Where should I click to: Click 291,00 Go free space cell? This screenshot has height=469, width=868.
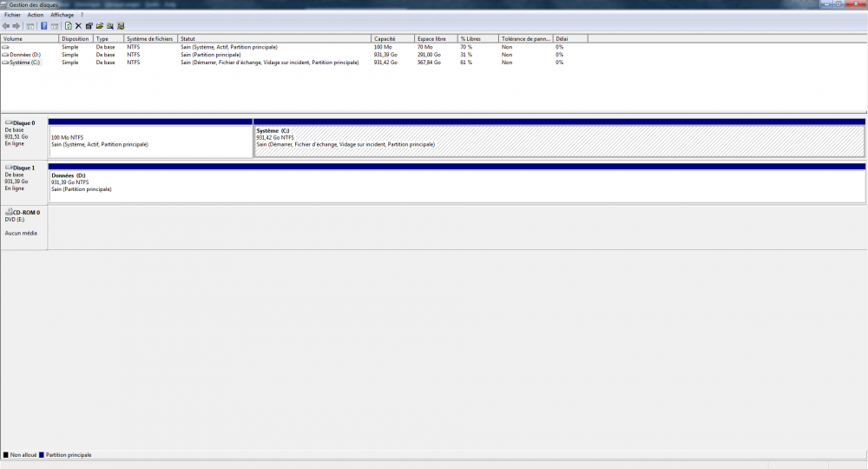[429, 55]
